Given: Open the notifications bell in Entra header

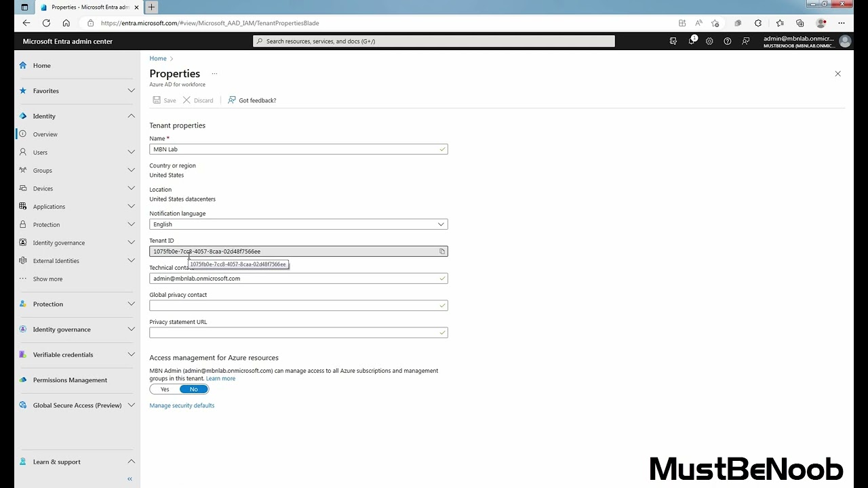Looking at the screenshot, I should (691, 41).
